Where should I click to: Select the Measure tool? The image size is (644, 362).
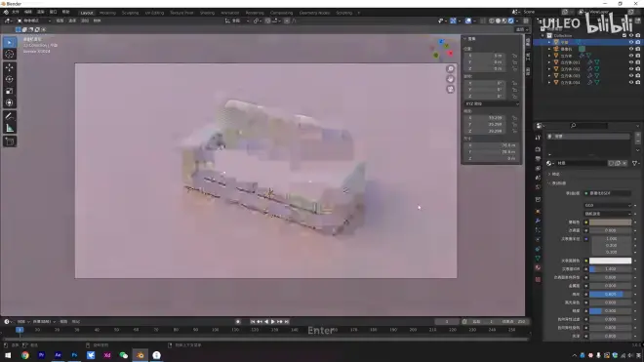[10, 129]
